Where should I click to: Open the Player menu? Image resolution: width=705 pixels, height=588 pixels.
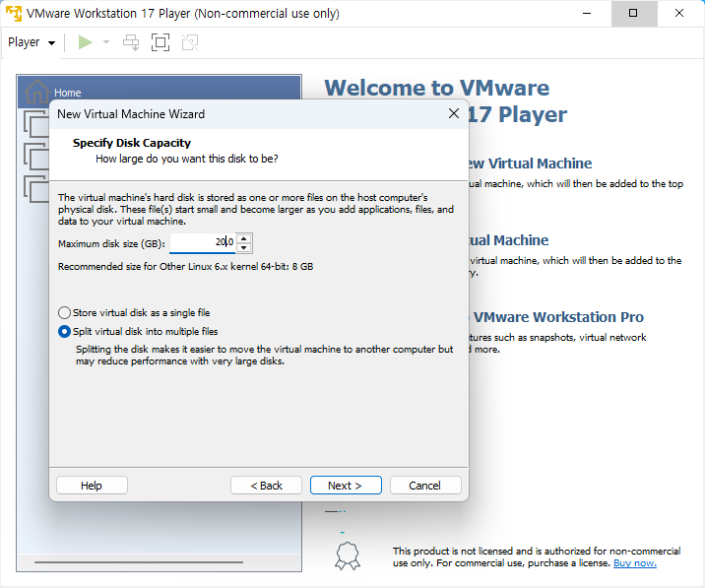[32, 42]
